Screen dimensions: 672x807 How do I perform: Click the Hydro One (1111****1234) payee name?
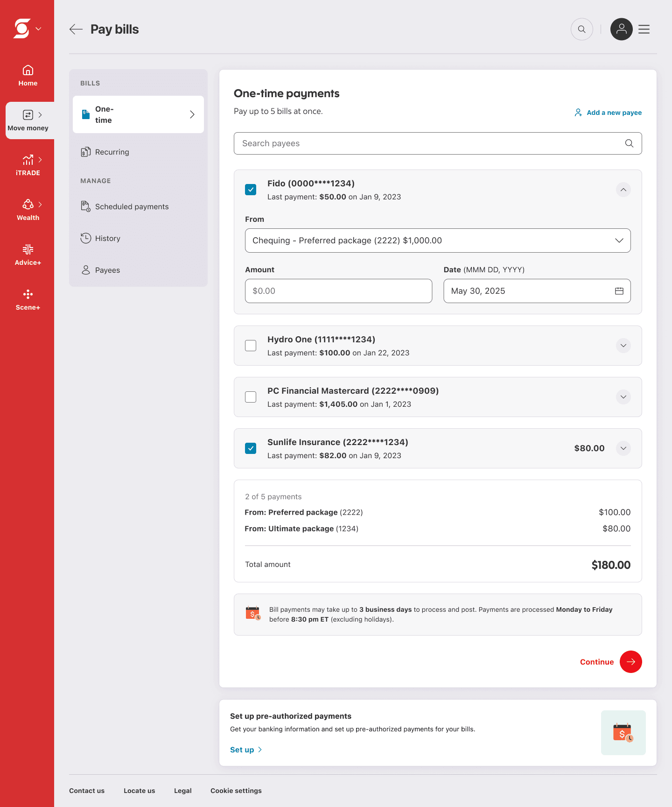tap(321, 340)
